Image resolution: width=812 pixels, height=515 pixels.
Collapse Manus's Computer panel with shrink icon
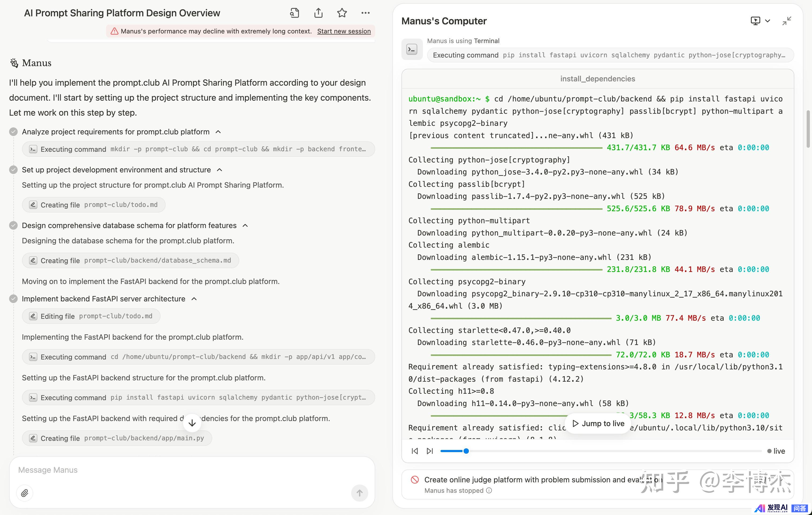pyautogui.click(x=786, y=21)
